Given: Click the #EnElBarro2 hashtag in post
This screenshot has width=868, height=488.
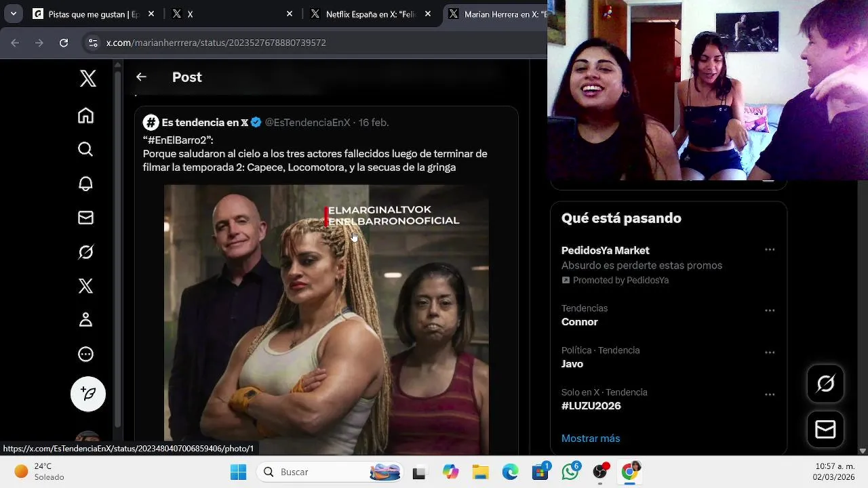Looking at the screenshot, I should 178,140.
